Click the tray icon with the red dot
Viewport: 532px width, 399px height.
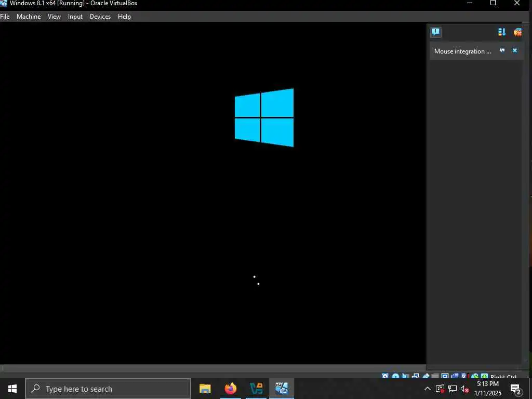pos(440,389)
